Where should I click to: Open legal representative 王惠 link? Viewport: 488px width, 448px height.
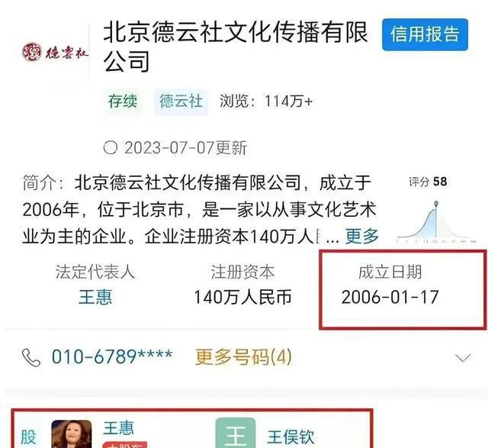(95, 297)
